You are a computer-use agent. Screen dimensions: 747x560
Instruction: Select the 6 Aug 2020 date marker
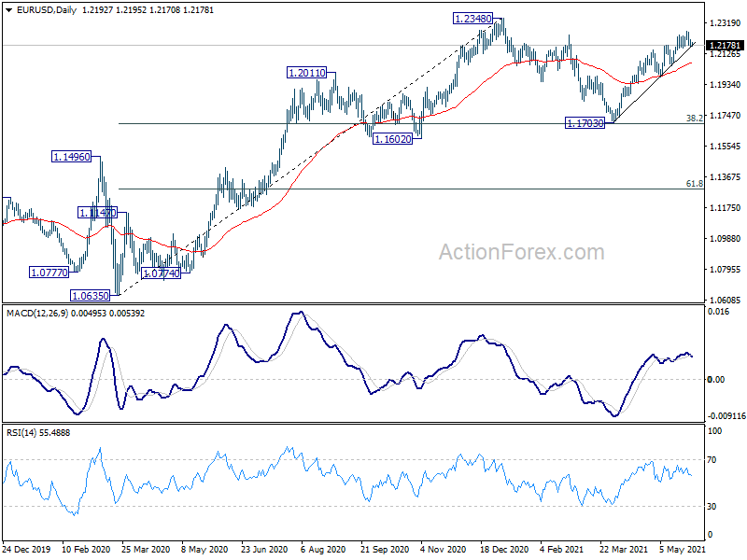coord(322,550)
